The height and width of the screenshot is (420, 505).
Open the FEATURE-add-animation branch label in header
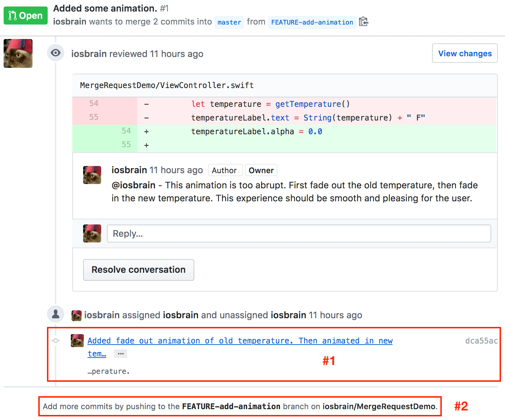[x=312, y=22]
